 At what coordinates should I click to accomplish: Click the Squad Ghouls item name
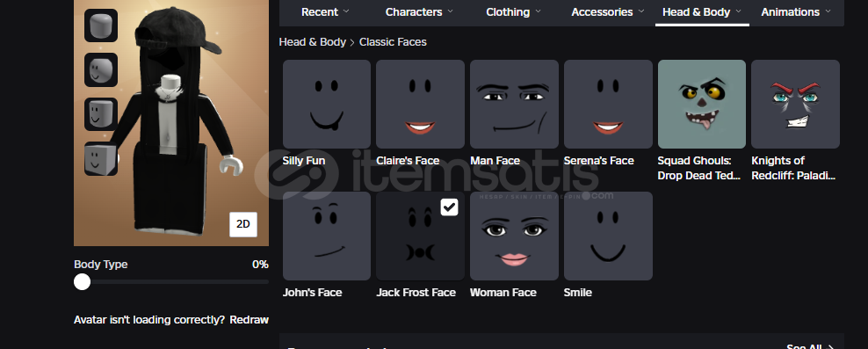[x=699, y=168]
